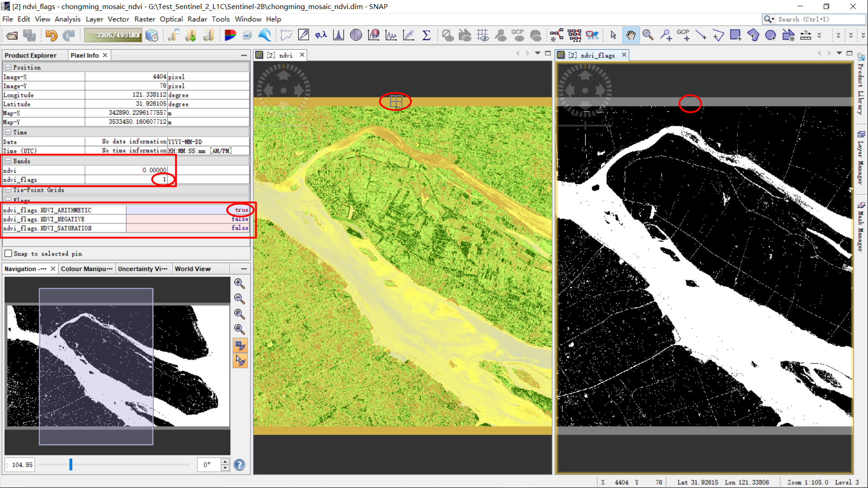Screen dimensions: 868x488
Task: Click the Open Product folder icon
Action: tap(12, 35)
